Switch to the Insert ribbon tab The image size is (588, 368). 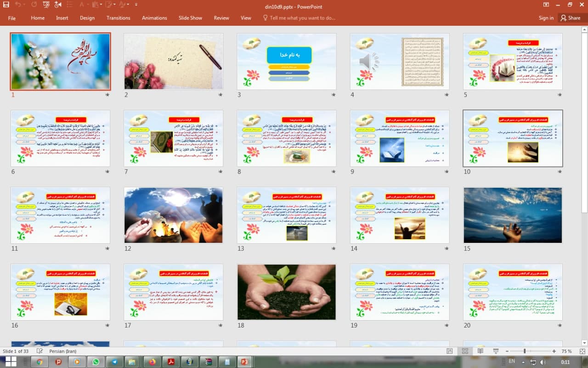62,18
